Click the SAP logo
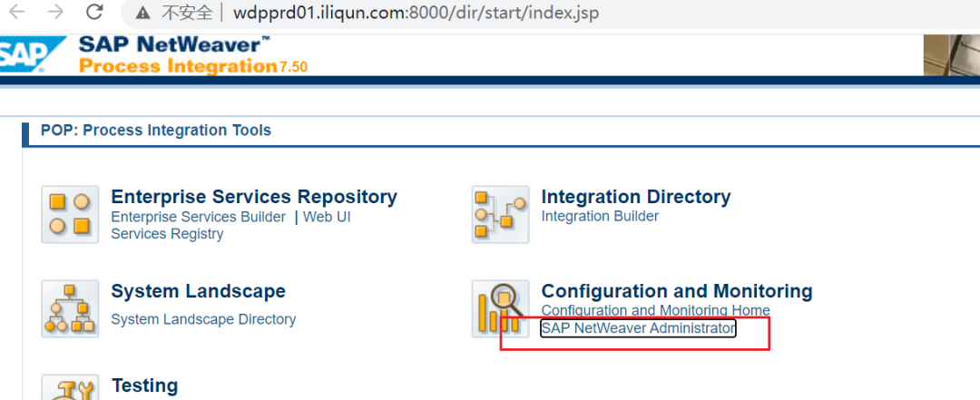This screenshot has height=400, width=980. (30, 55)
